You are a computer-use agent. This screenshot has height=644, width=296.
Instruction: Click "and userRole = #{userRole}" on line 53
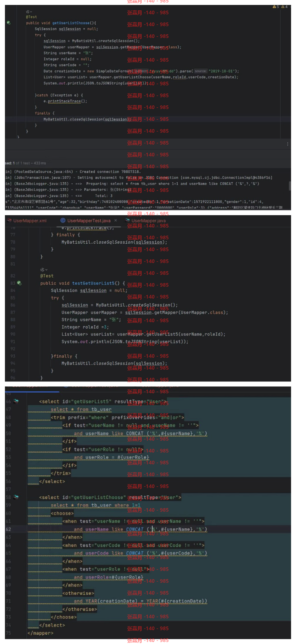pos(111,457)
